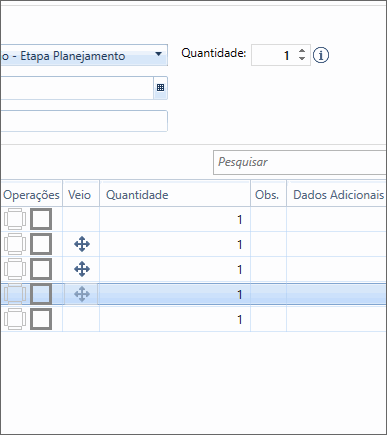
Task: Click the Quantidade numeric input box
Action: (x=274, y=55)
